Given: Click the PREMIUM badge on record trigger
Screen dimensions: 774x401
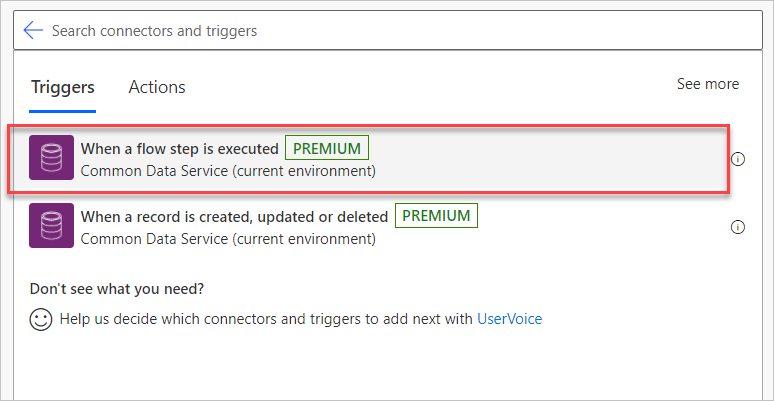Looking at the screenshot, I should pyautogui.click(x=436, y=215).
